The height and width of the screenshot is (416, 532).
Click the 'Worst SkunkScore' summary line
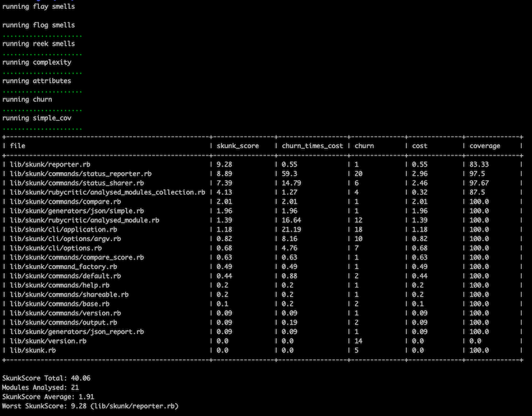pos(90,406)
